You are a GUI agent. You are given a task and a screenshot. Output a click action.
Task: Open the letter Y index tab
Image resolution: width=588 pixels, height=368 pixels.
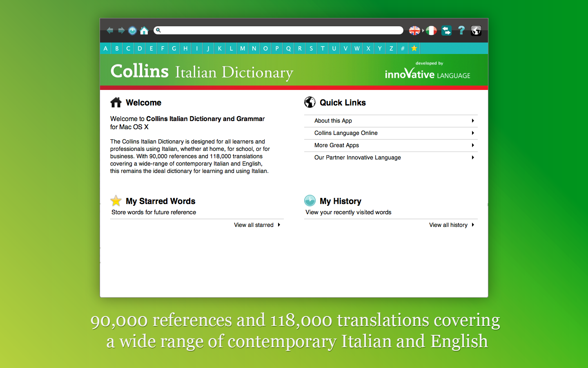click(x=380, y=48)
